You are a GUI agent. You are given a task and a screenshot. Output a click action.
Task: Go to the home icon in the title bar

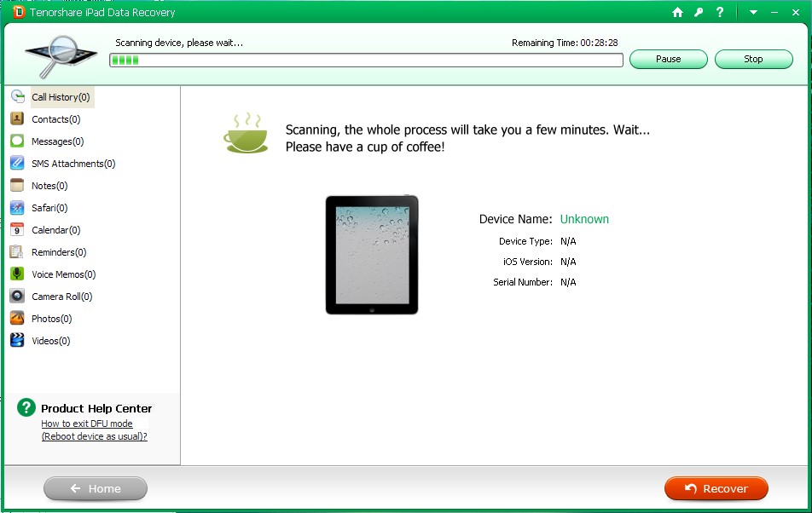pyautogui.click(x=677, y=13)
